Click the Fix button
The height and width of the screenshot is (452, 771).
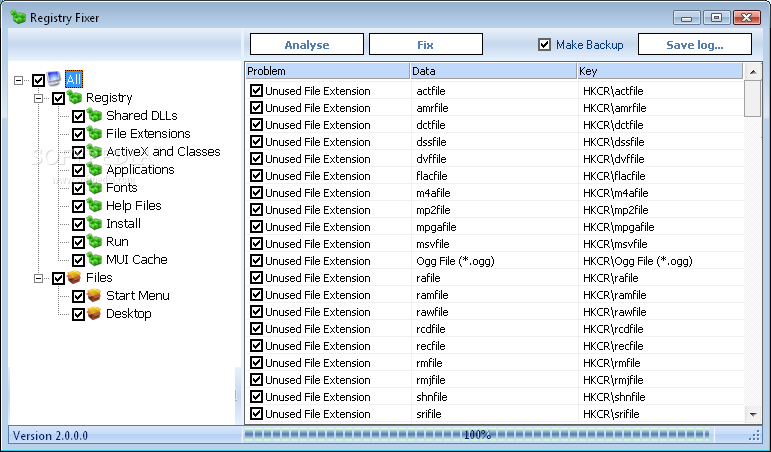coord(426,45)
